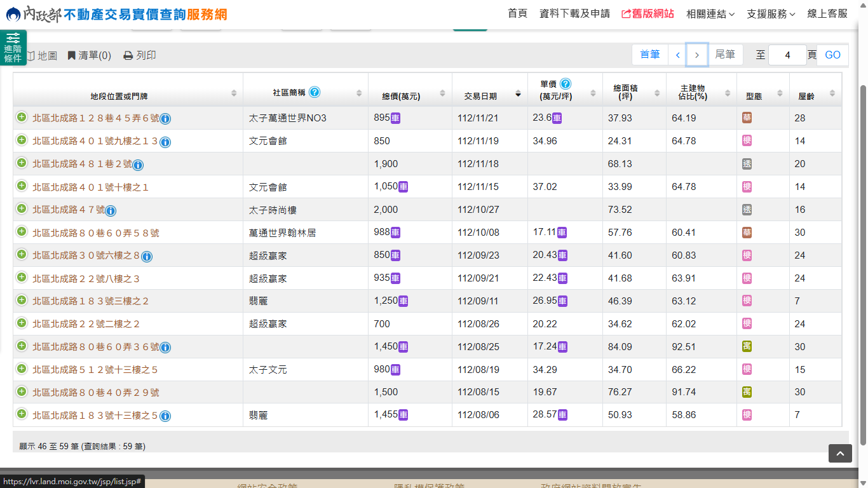Click info icon beside 北區北成路47號
868x488 pixels.
(x=111, y=210)
